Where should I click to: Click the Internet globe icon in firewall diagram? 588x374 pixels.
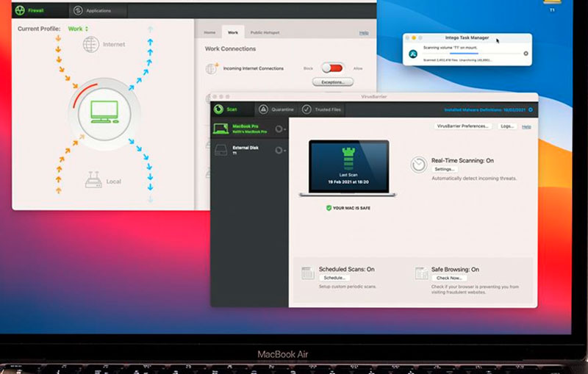point(90,44)
